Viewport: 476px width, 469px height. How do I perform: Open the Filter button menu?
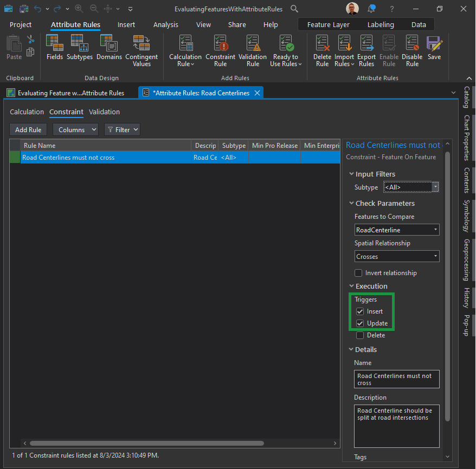click(x=122, y=130)
